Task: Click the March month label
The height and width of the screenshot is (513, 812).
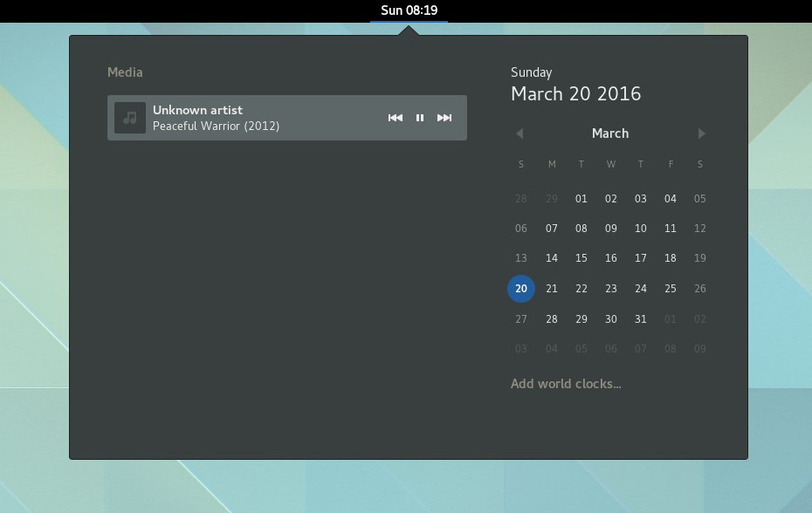Action: click(x=610, y=133)
